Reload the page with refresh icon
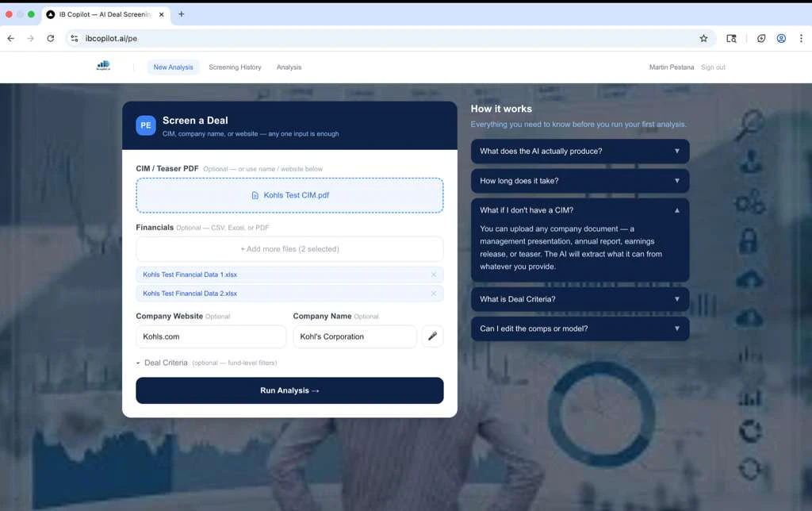Viewport: 812px width, 511px height. [x=50, y=38]
